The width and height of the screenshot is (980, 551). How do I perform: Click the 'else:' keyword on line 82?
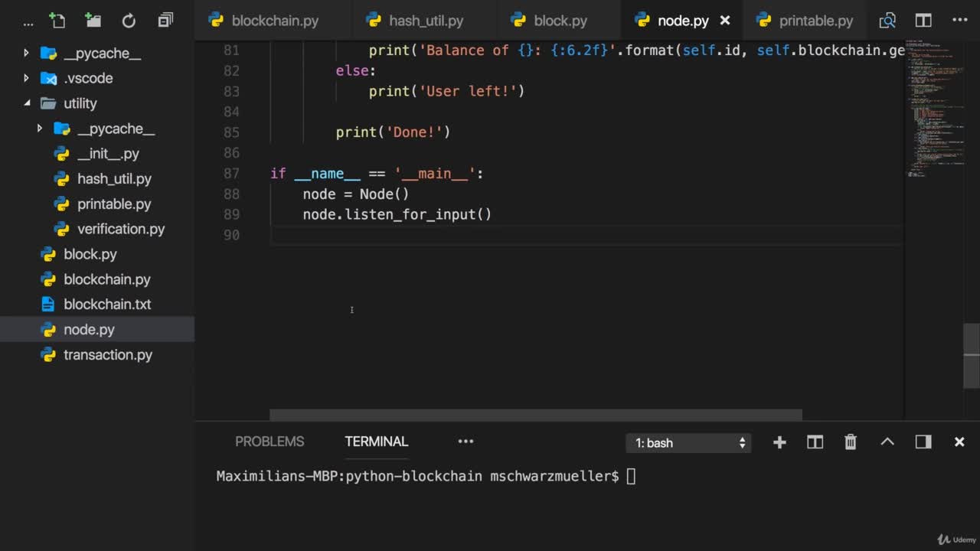point(356,70)
